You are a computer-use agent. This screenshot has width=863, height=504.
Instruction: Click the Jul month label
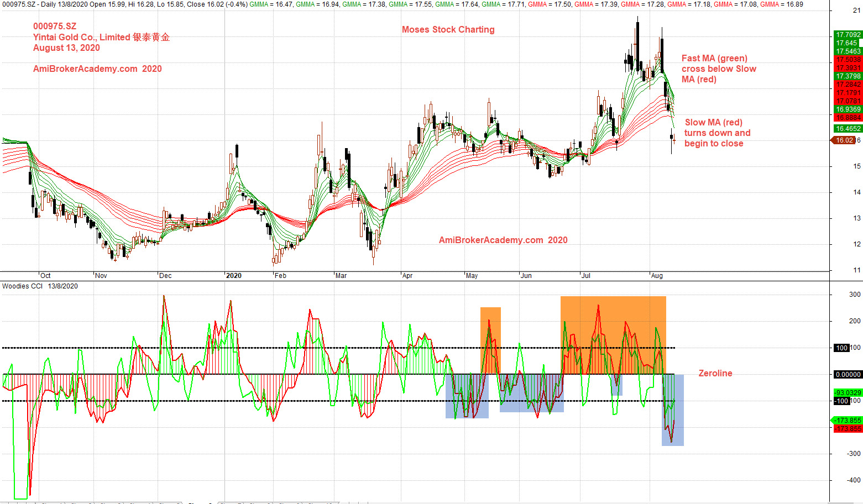585,276
